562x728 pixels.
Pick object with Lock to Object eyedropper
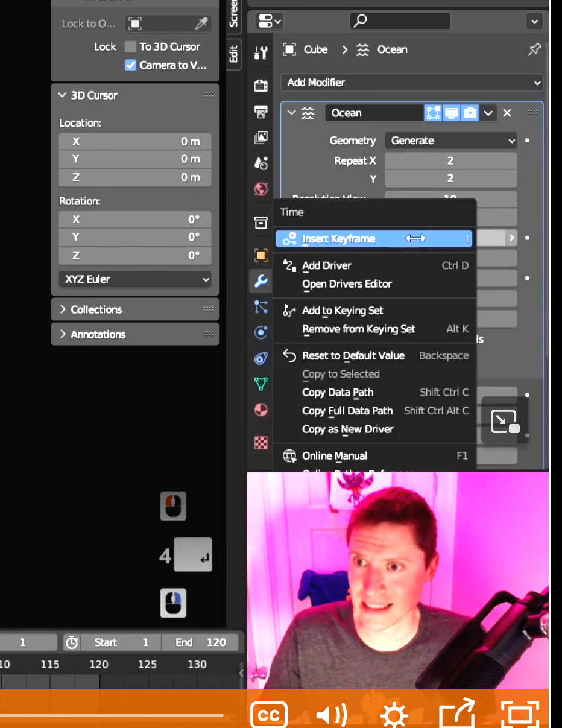click(201, 24)
